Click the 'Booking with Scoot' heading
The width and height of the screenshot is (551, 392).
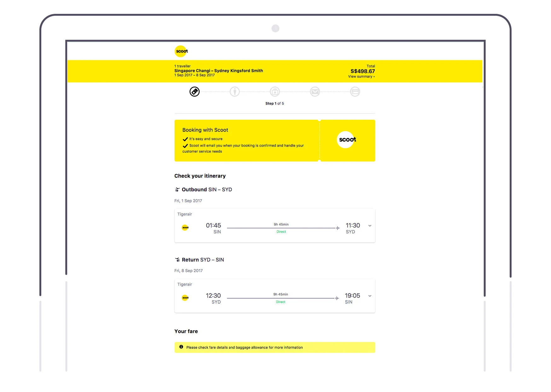click(205, 130)
